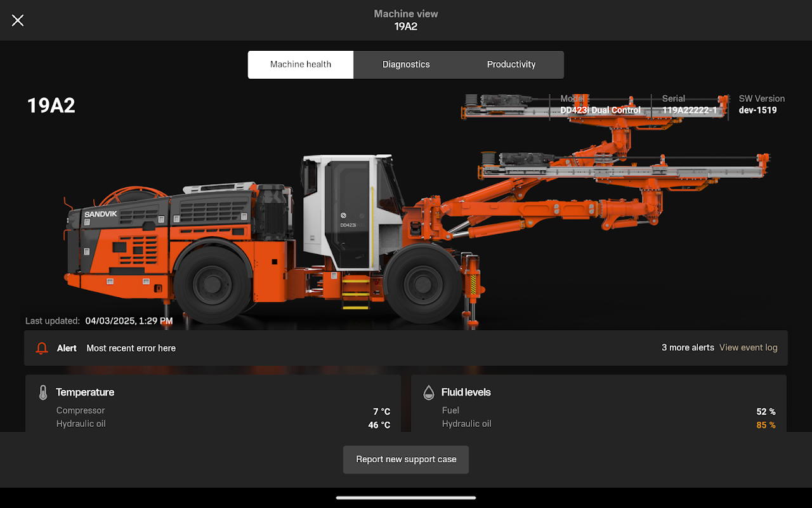Click the Alert bell icon
The image size is (812, 508).
pos(42,348)
